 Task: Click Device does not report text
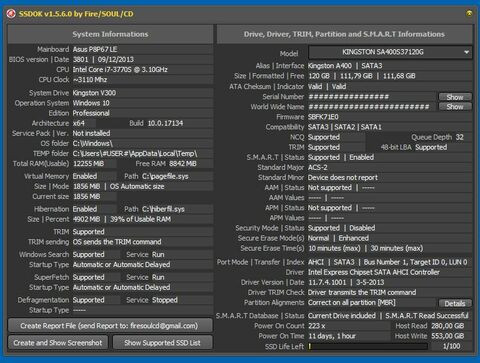(343, 177)
